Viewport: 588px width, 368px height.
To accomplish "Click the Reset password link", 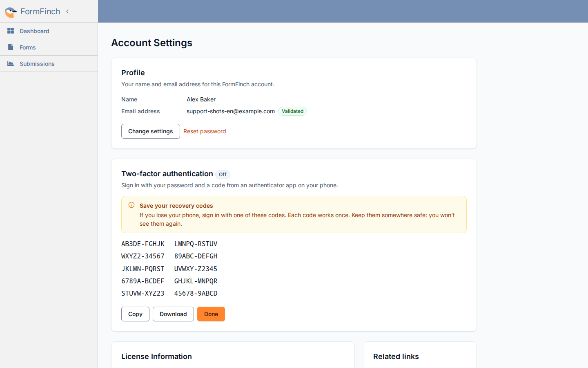I will click(x=205, y=131).
